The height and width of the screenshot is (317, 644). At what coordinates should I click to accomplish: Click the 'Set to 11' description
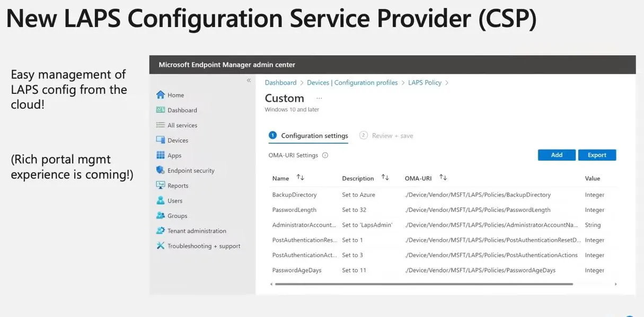[x=354, y=270]
